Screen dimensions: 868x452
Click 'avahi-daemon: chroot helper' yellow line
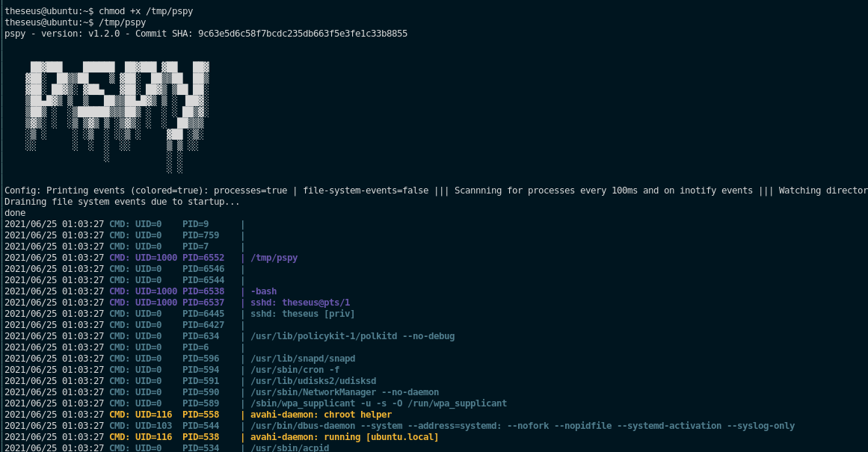pyautogui.click(x=321, y=415)
